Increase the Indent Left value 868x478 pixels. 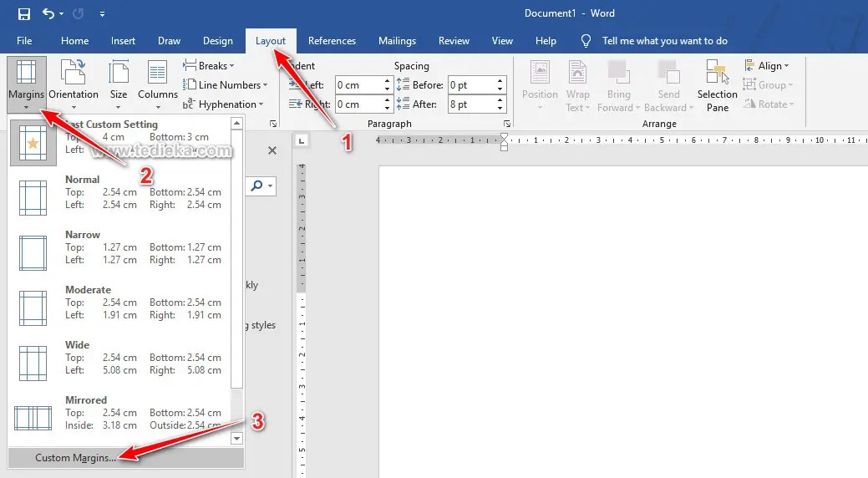coord(388,81)
